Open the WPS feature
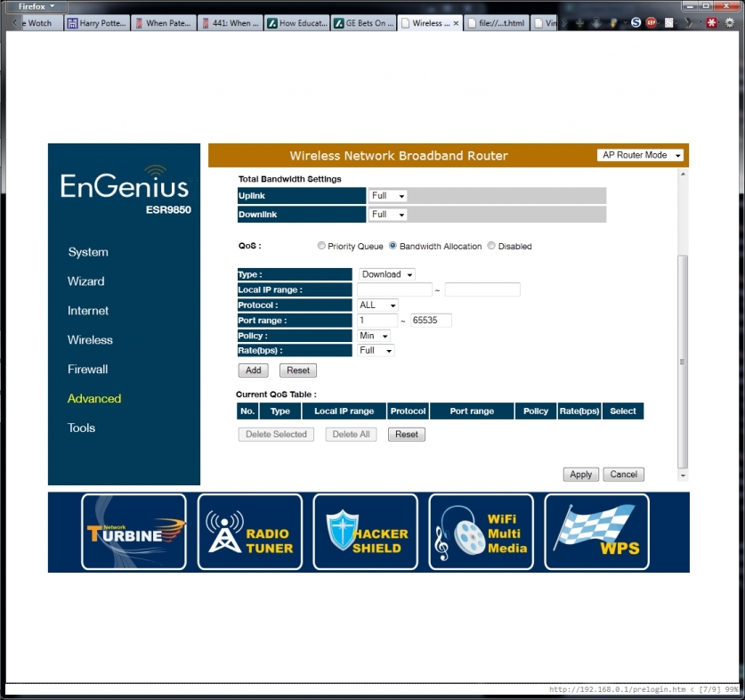Screen dimensions: 745x700 [596, 532]
